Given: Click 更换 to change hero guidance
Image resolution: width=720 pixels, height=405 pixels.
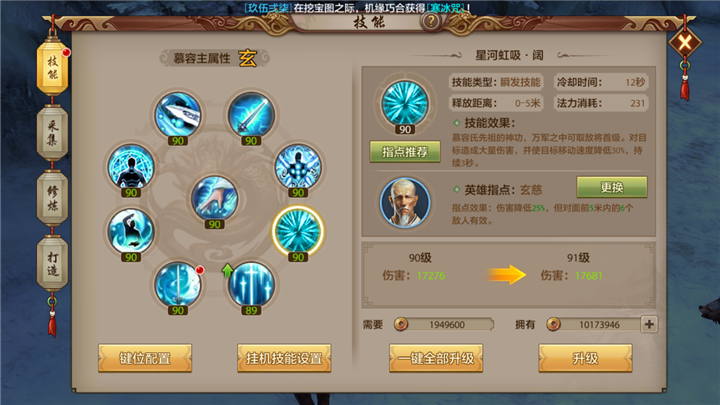Looking at the screenshot, I should (612, 187).
